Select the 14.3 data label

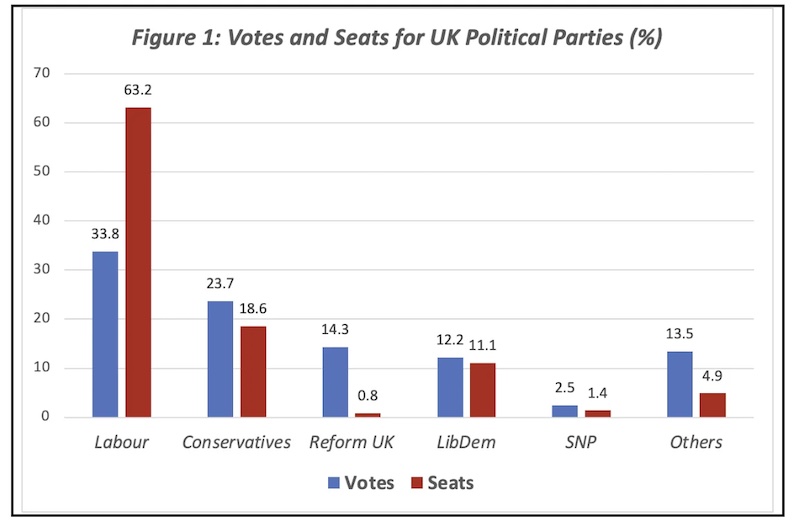[335, 330]
